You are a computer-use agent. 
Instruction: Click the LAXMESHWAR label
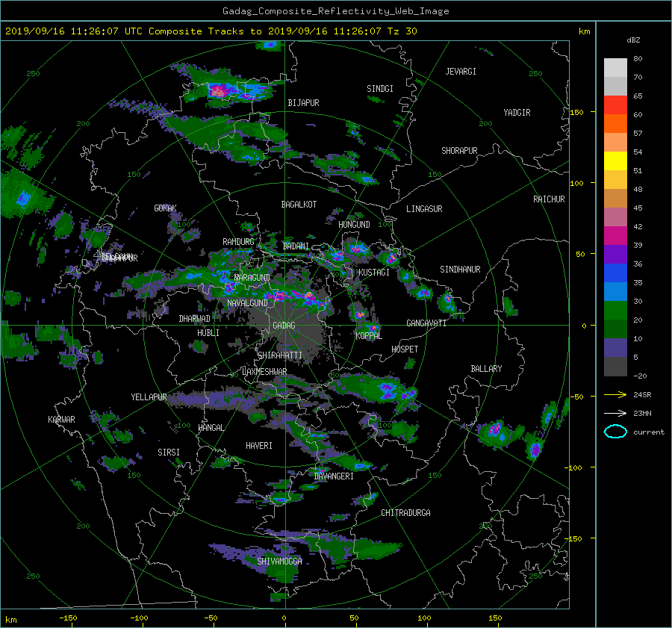click(264, 372)
